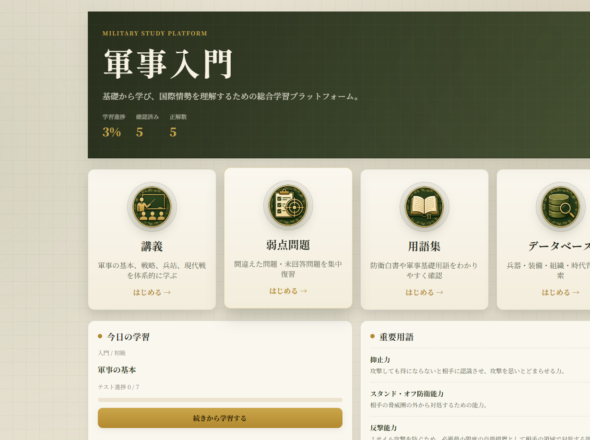Image resolution: width=590 pixels, height=440 pixels.
Task: Click はじめる link in 講義 card
Action: pyautogui.click(x=152, y=292)
